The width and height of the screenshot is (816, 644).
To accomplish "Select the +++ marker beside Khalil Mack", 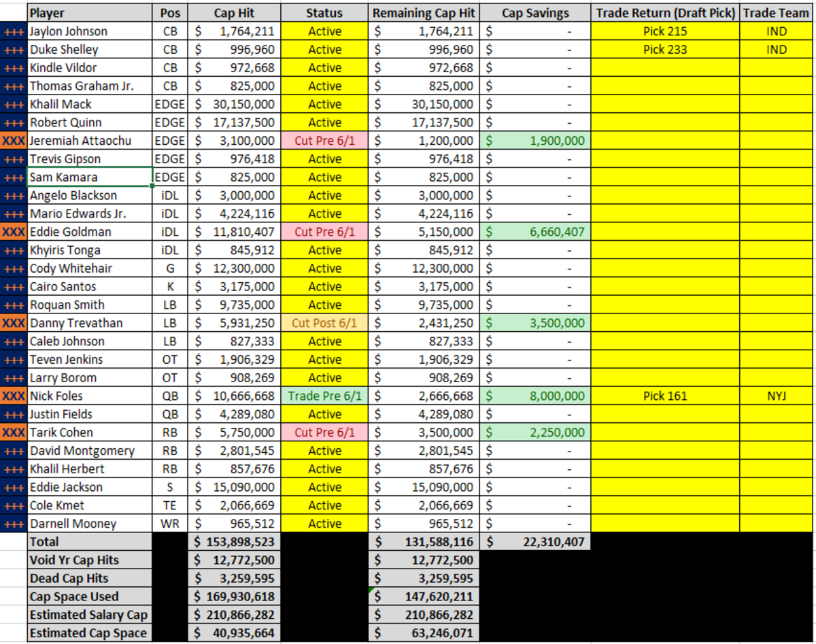I will (14, 104).
